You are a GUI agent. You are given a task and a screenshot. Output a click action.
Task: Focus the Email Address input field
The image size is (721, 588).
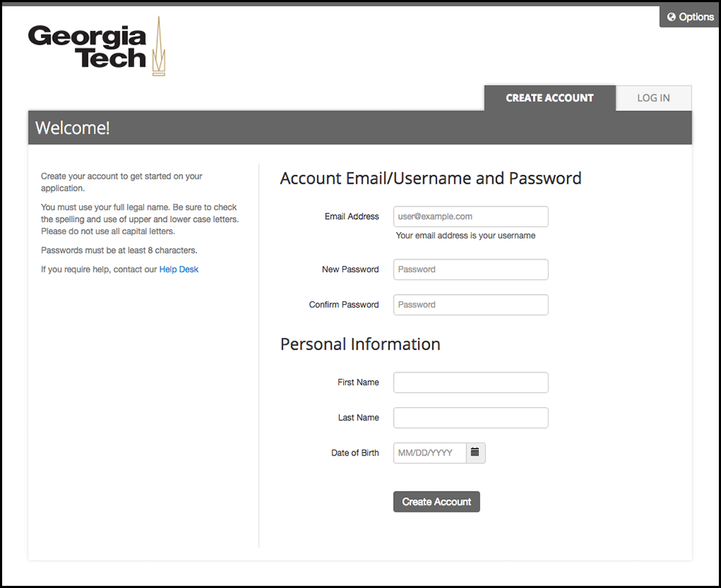tap(471, 216)
